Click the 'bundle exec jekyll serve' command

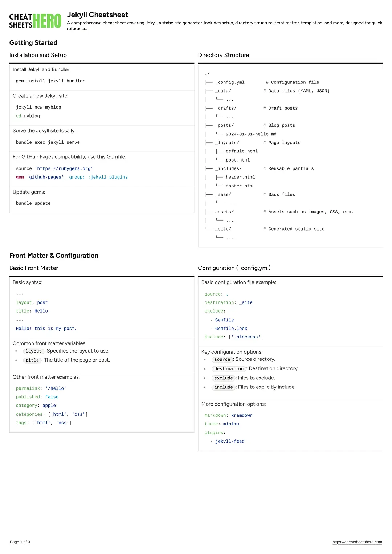click(x=48, y=142)
